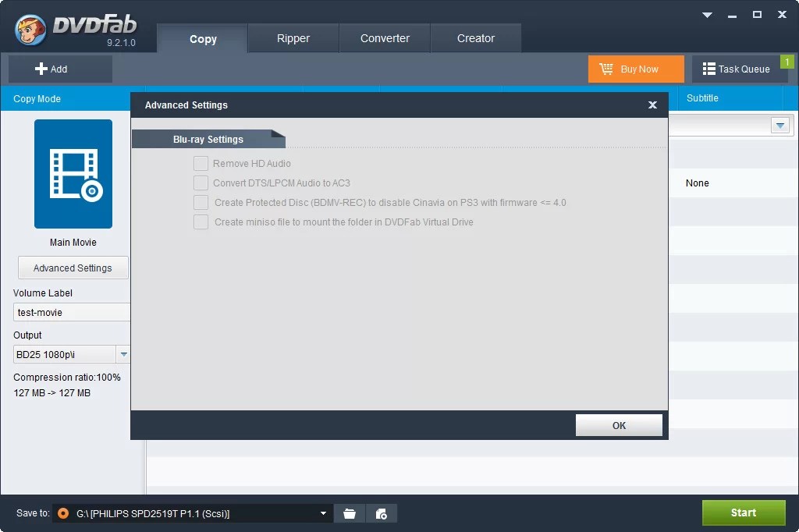799x532 pixels.
Task: Confirm dialog with OK button
Action: pyautogui.click(x=619, y=425)
